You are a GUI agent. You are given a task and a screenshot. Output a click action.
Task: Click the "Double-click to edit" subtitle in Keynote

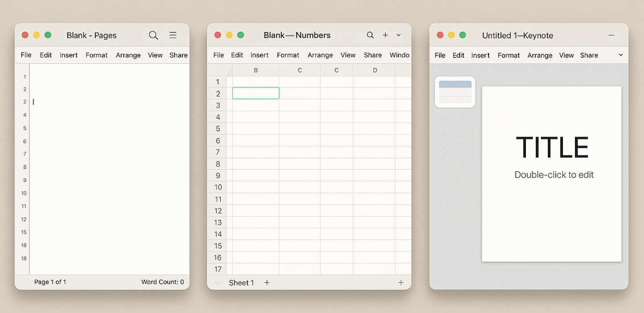point(554,175)
